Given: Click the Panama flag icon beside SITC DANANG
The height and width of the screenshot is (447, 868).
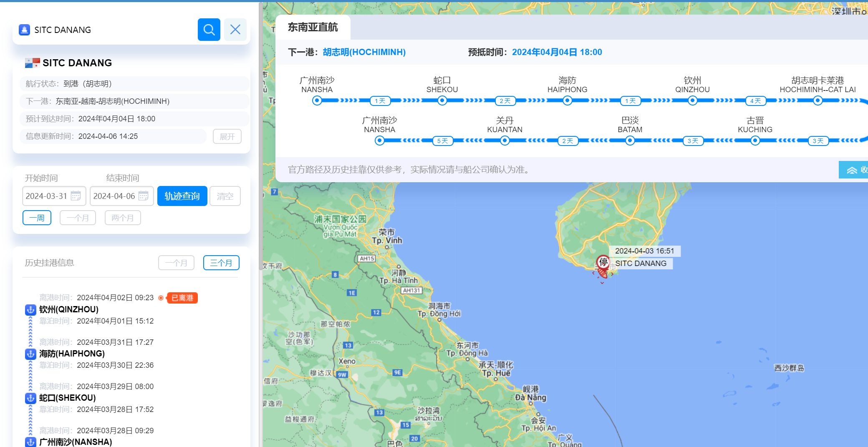Looking at the screenshot, I should click(x=31, y=63).
